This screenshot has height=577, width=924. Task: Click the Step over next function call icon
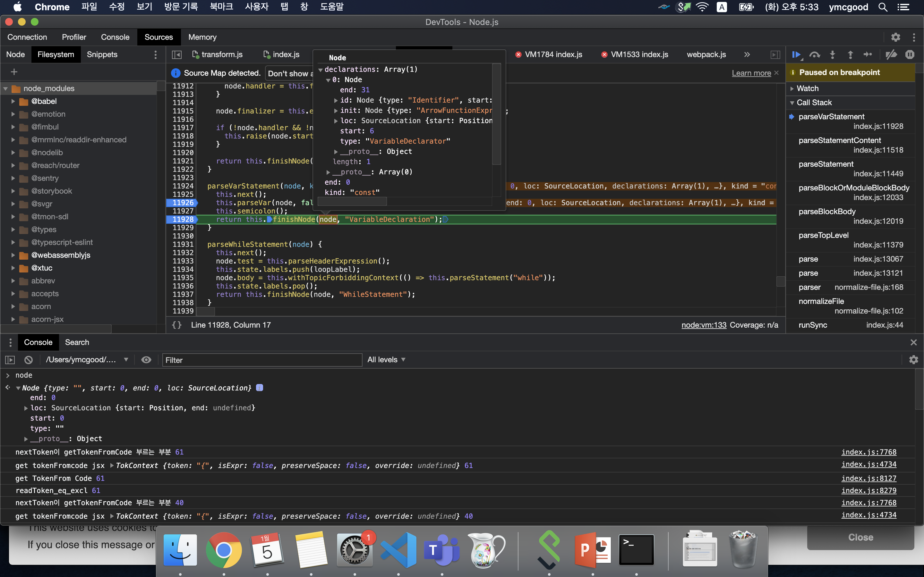(814, 54)
